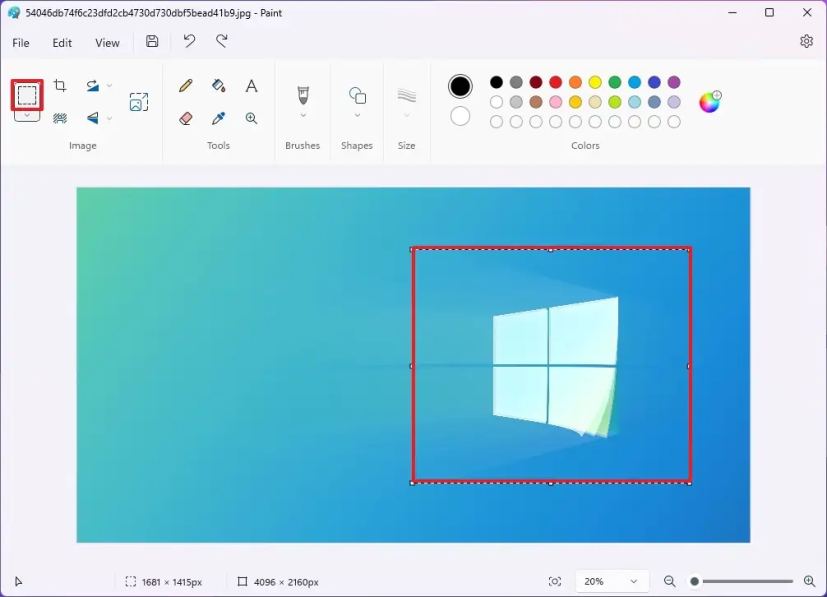
Task: Flip the image vertically
Action: 94,117
